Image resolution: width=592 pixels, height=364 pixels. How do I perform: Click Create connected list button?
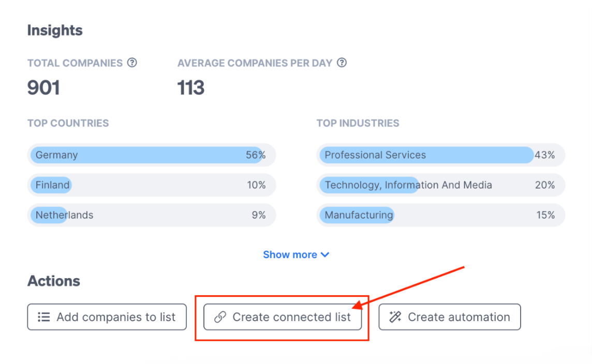283,317
